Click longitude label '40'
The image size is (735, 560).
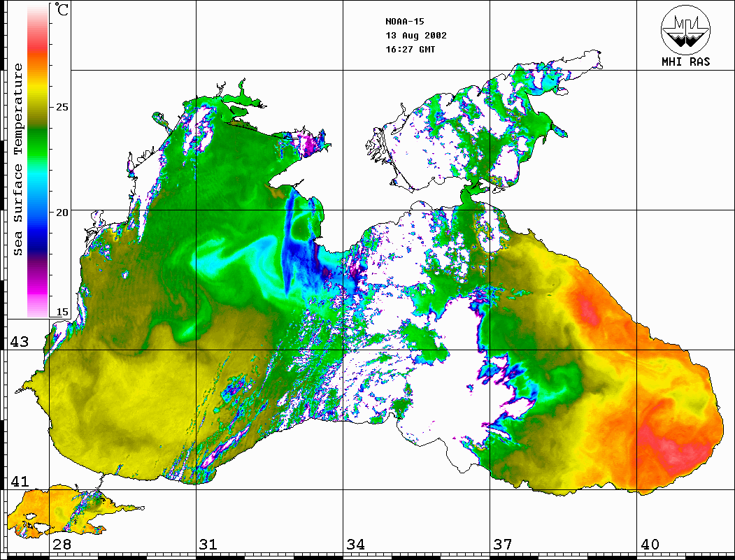[x=650, y=545]
